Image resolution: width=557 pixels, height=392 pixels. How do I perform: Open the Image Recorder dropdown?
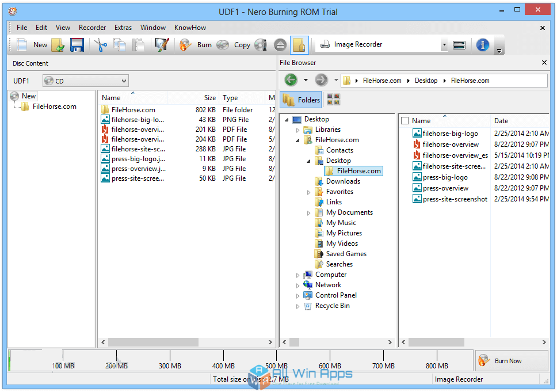click(444, 45)
